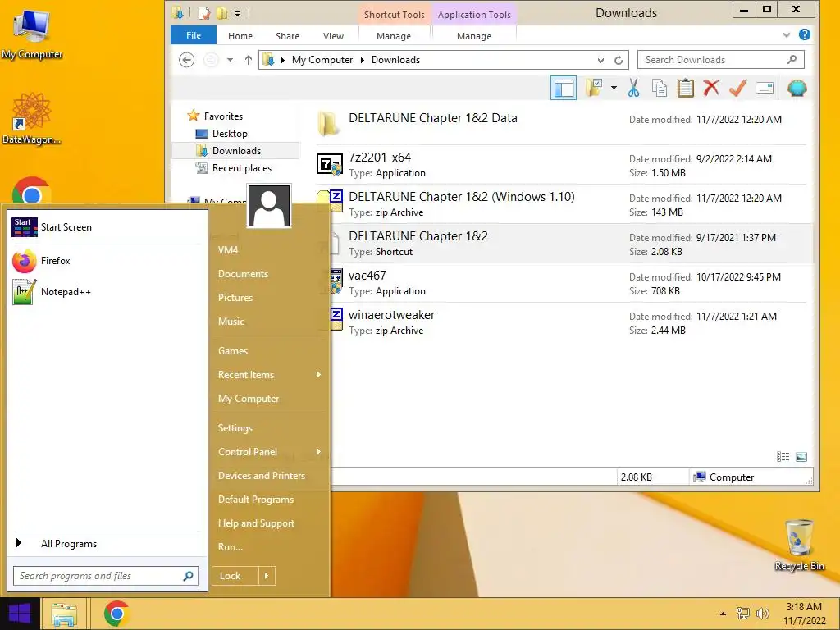Screen dimensions: 840x630
Task: Select the 7z2201-x64 application
Action: [561, 164]
